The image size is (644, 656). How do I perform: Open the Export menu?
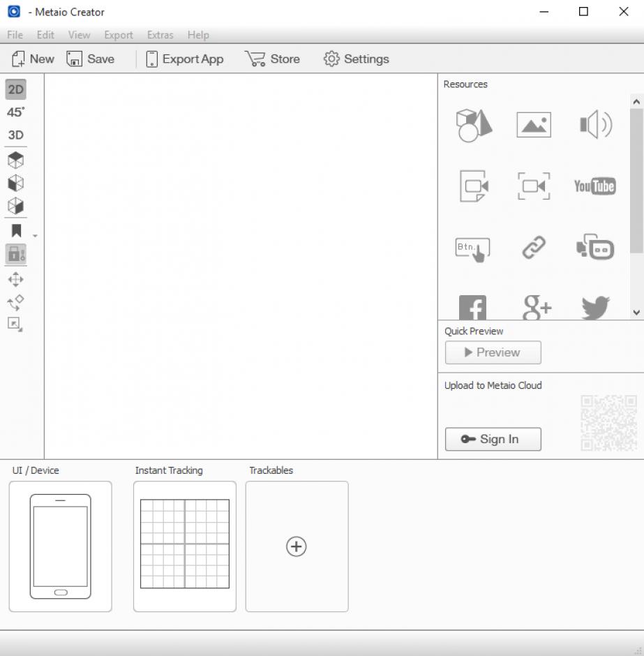point(119,35)
